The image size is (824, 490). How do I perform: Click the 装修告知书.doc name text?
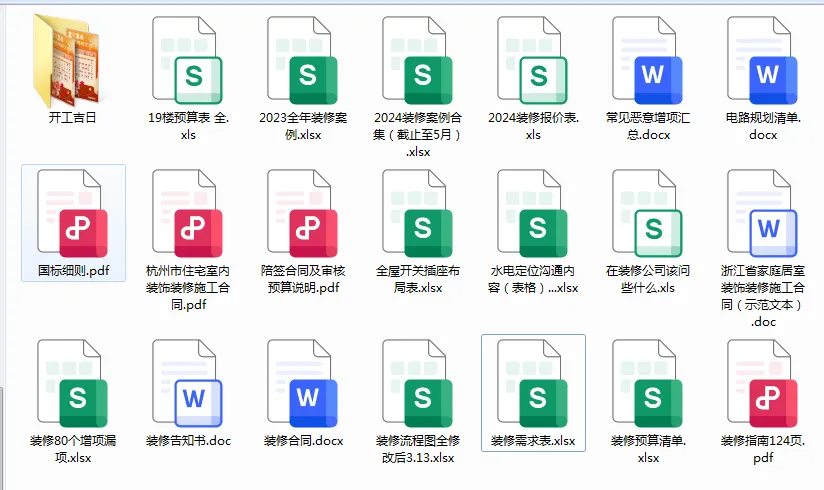188,441
